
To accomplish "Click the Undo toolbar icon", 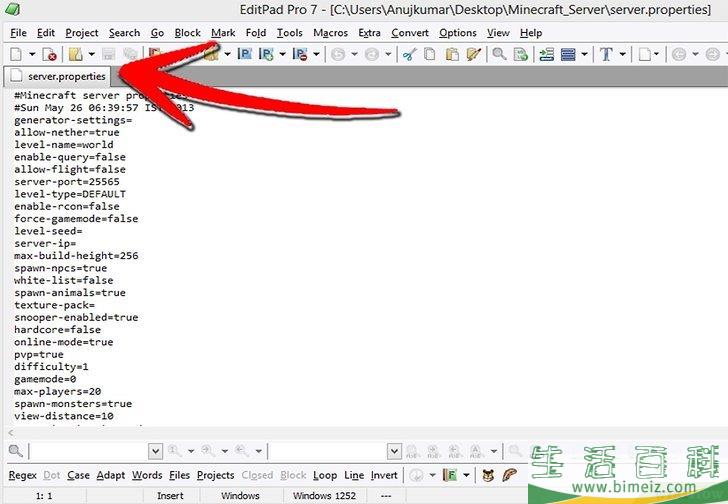I will coord(338,54).
